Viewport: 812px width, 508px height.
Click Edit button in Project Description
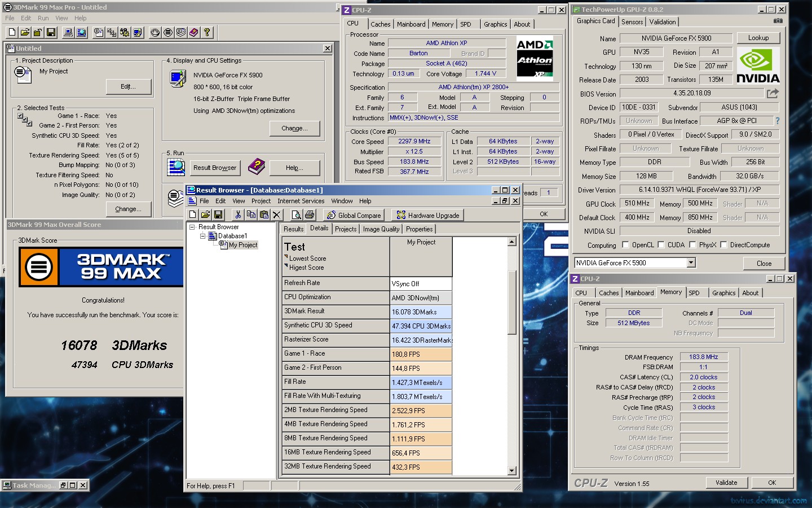tap(129, 86)
